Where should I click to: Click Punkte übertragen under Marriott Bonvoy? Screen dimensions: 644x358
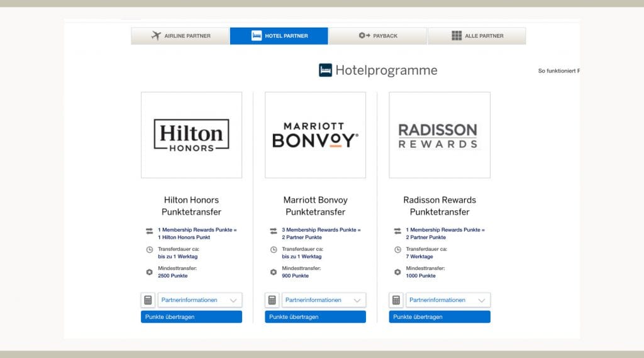point(316,317)
